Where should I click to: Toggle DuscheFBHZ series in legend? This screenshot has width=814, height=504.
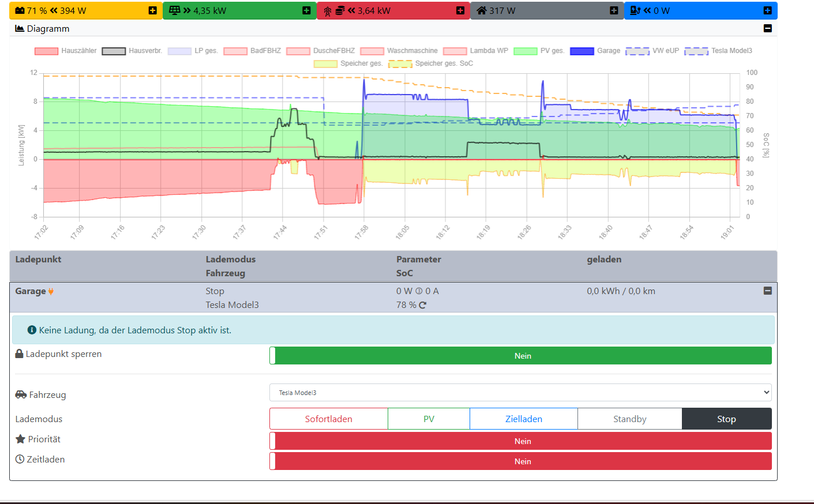click(x=320, y=51)
